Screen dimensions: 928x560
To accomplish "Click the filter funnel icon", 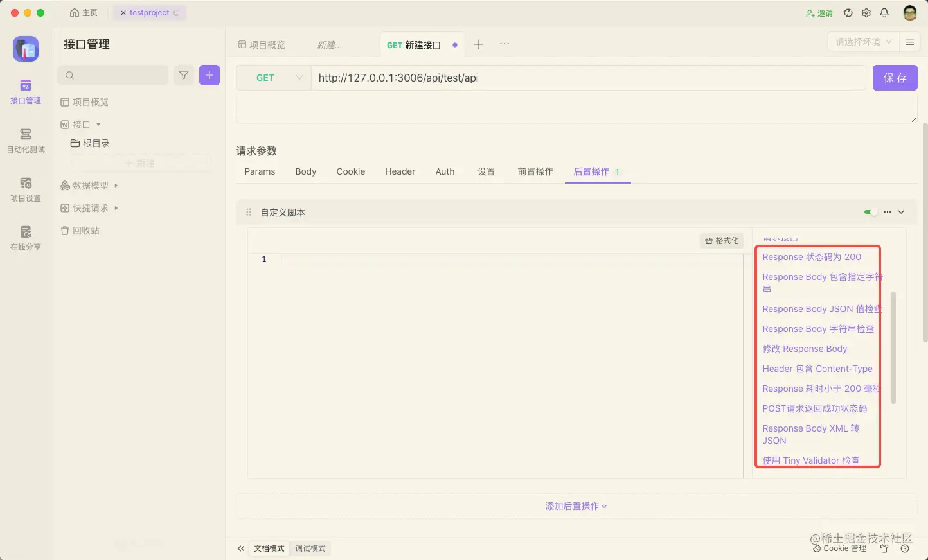I will (x=184, y=75).
